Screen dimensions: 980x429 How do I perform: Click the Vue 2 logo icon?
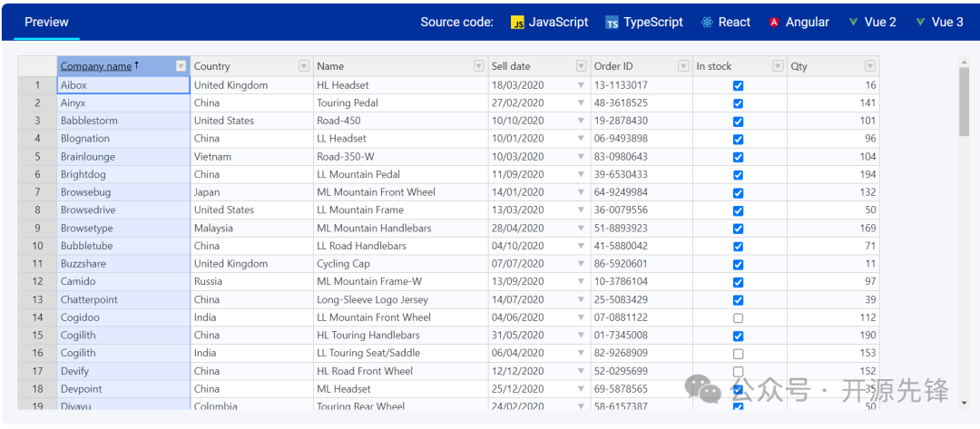tap(853, 22)
